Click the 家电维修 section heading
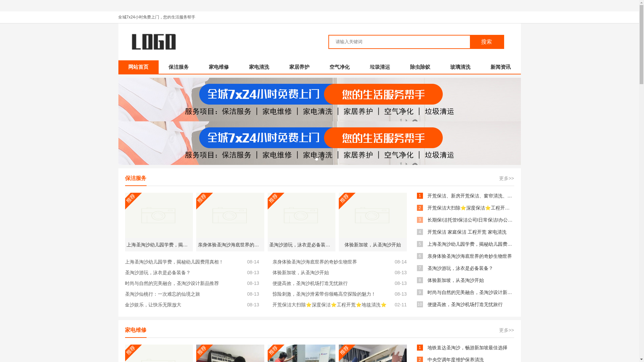Viewport: 644px width, 362px height. pyautogui.click(x=136, y=330)
